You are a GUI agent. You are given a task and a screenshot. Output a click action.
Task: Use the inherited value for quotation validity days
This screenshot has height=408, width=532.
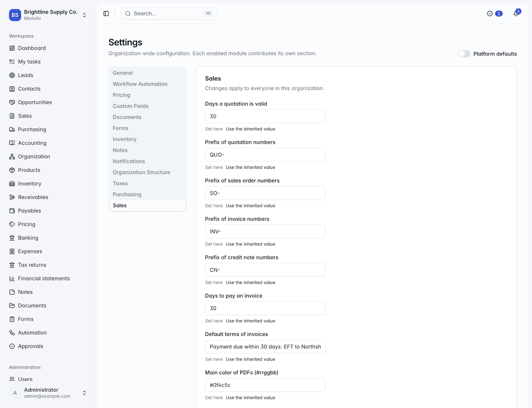click(x=251, y=129)
